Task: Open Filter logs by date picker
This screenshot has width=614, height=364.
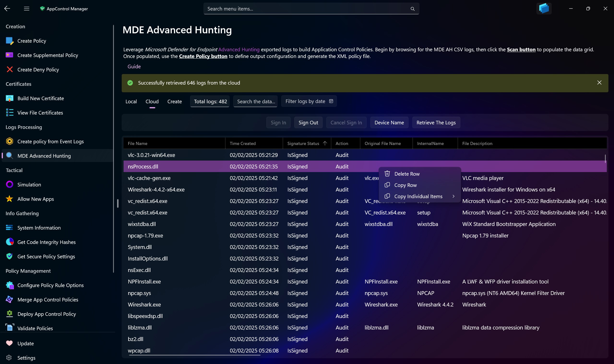Action: coord(309,101)
